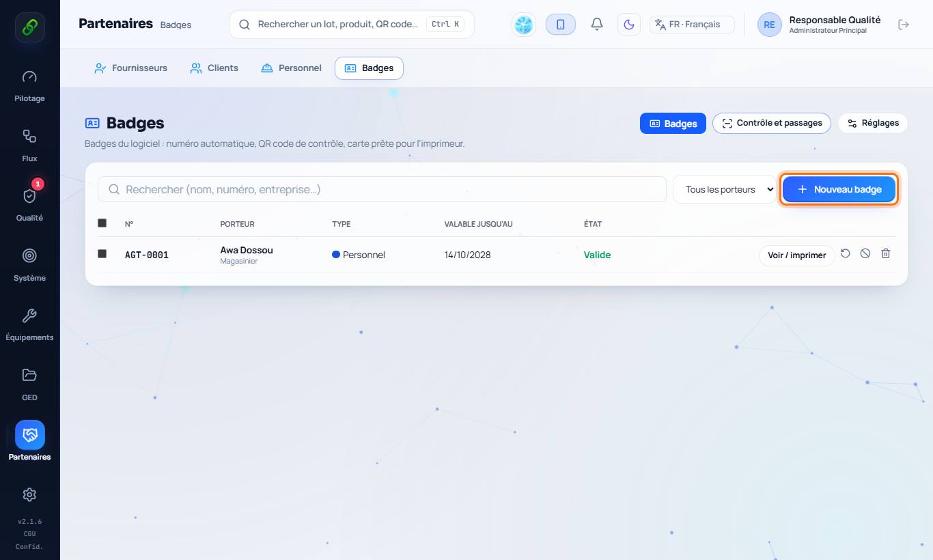Click the green chain-link app logo
The height and width of the screenshot is (560, 933).
[30, 27]
